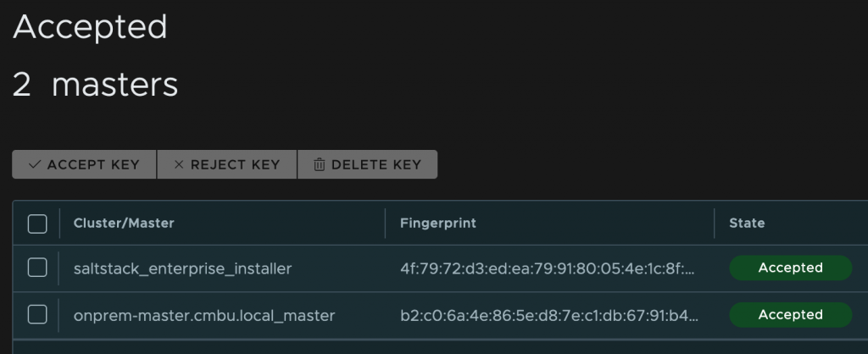Click the Accepted badge for saltstack_enterprise_installer
This screenshot has height=354, width=868.
tap(790, 268)
